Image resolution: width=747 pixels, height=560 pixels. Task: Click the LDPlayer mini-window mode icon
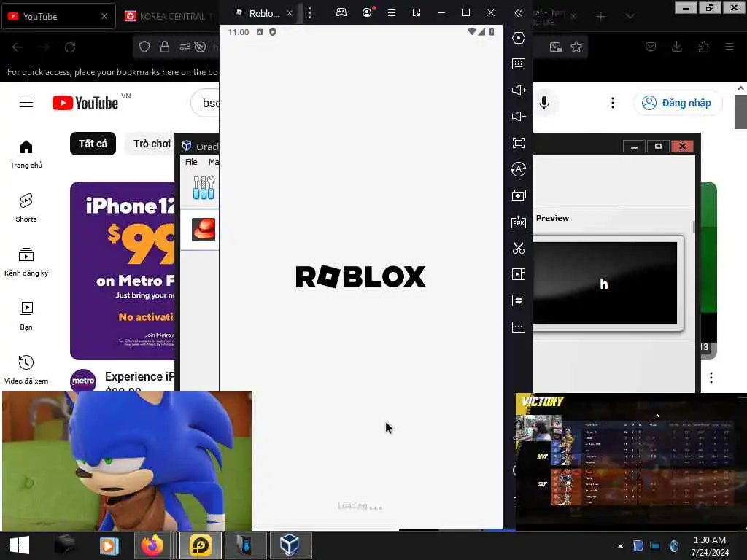pyautogui.click(x=417, y=13)
